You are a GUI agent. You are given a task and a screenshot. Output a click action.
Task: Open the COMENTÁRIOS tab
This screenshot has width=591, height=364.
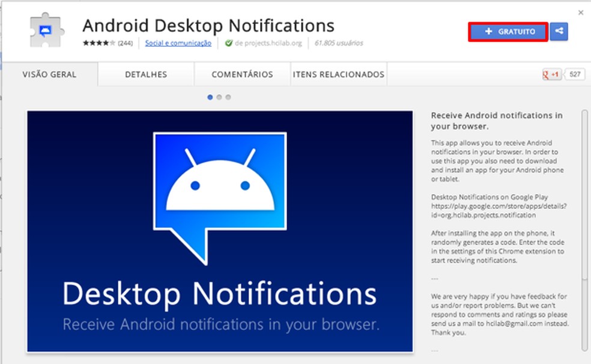tap(243, 74)
